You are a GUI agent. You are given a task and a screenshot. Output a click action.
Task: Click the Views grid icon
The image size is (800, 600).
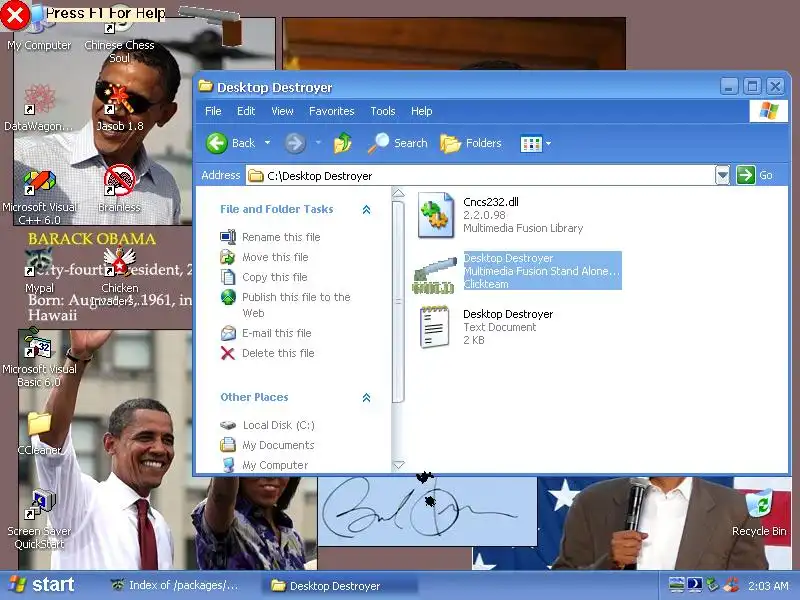coord(531,144)
